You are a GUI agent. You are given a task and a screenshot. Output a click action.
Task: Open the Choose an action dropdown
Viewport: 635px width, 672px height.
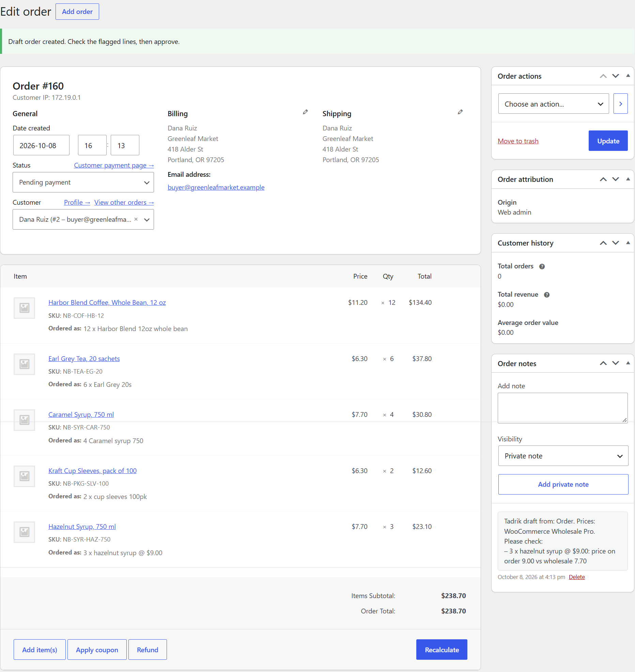tap(554, 104)
